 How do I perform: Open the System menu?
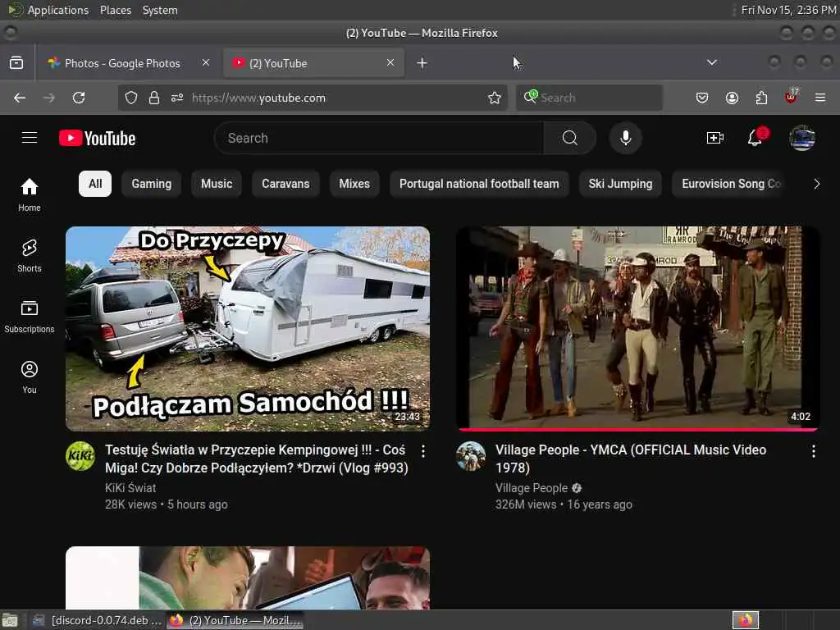160,10
